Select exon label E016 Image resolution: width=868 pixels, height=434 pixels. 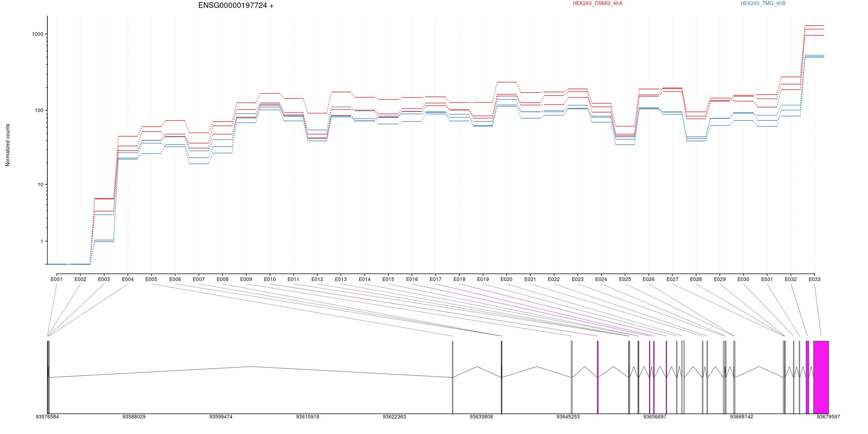click(x=412, y=279)
